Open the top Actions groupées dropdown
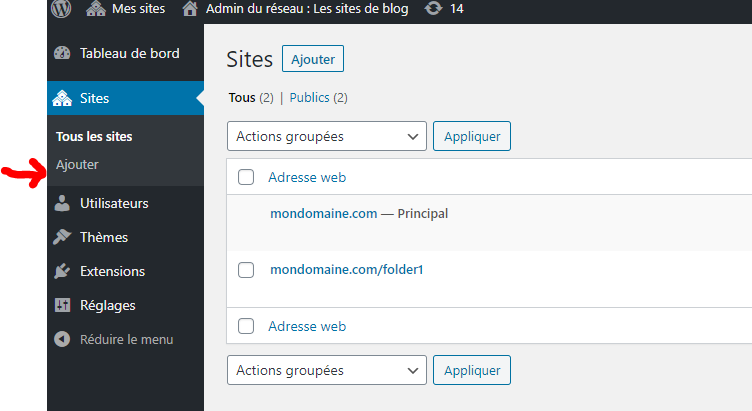The height and width of the screenshot is (411, 752). pos(327,136)
